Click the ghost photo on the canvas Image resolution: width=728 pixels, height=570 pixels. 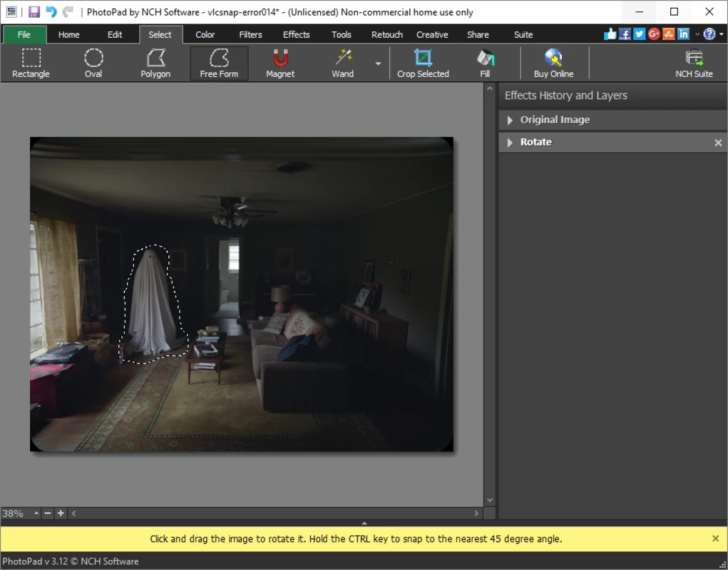[x=242, y=294]
